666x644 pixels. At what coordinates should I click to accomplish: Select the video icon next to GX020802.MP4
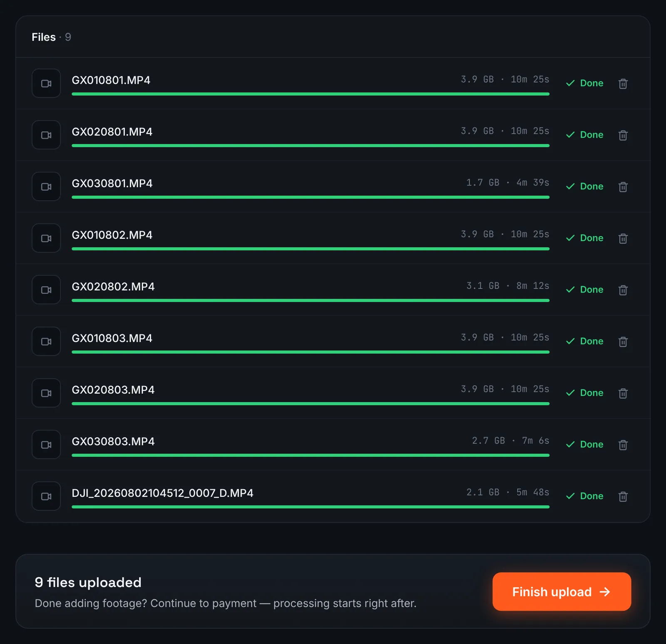(46, 290)
